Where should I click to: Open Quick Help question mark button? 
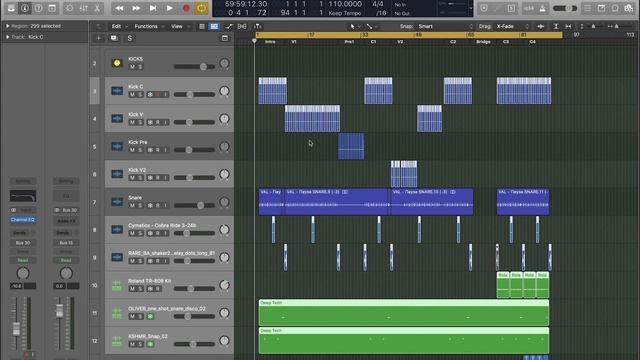point(38,8)
